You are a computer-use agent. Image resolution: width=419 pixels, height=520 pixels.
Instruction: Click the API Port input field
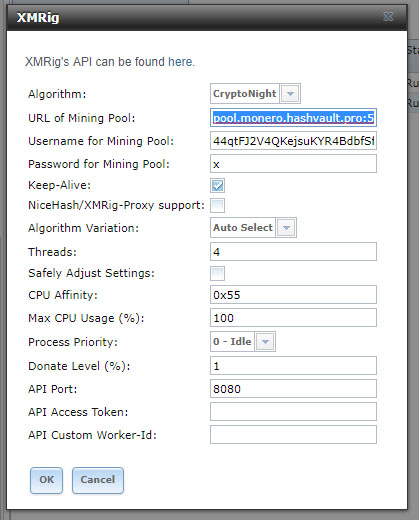tap(293, 389)
